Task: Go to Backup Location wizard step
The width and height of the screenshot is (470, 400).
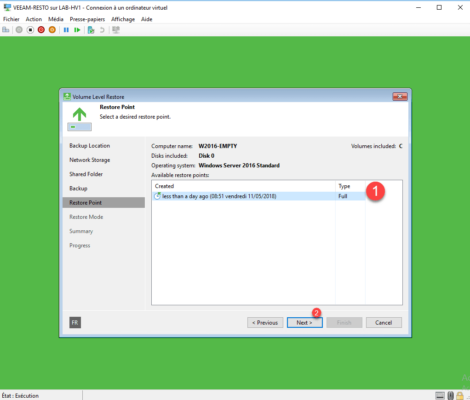Action: 90,146
